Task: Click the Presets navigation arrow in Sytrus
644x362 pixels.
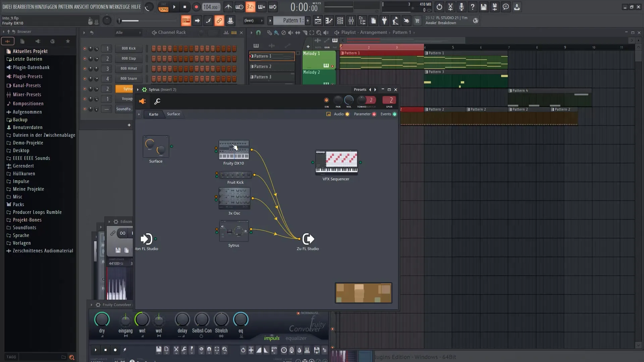Action: click(x=375, y=89)
